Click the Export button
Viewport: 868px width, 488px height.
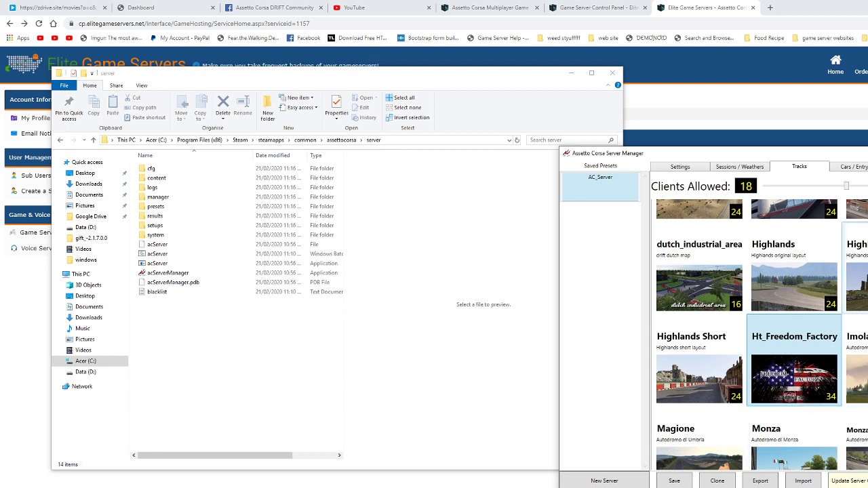point(760,481)
